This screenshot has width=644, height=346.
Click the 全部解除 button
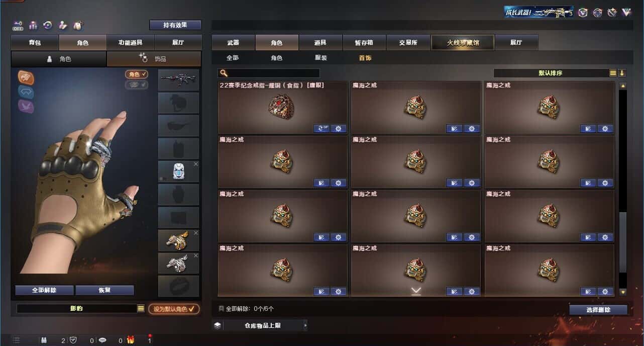point(44,290)
